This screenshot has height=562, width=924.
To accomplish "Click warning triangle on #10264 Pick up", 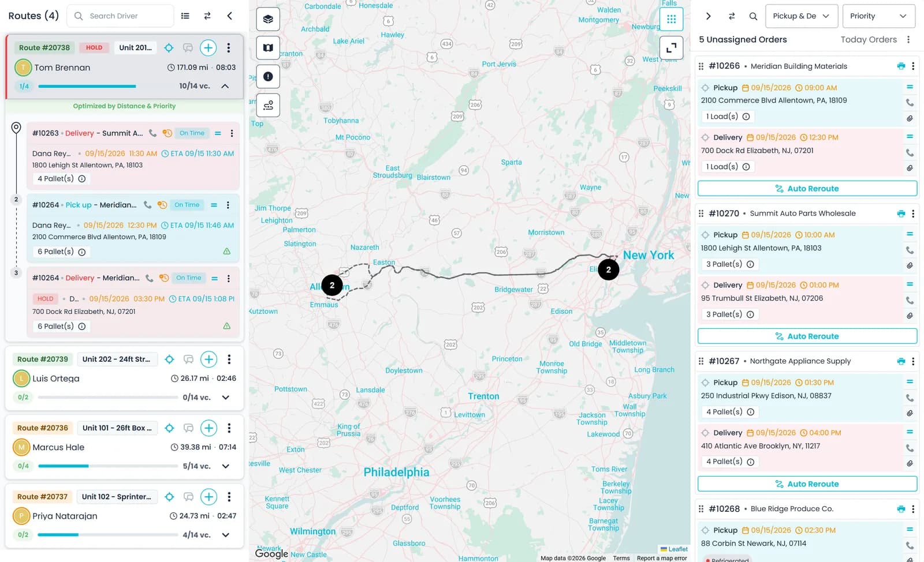I will tap(227, 252).
